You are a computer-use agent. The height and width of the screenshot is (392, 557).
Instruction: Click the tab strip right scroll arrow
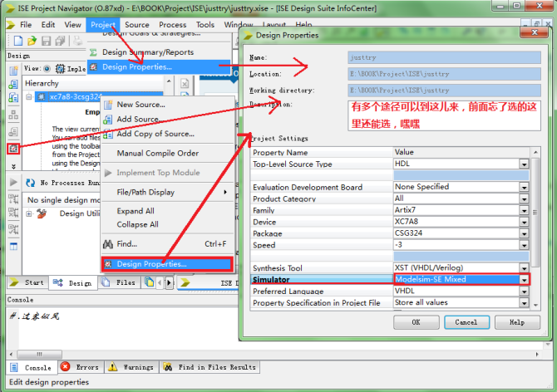[x=169, y=282]
